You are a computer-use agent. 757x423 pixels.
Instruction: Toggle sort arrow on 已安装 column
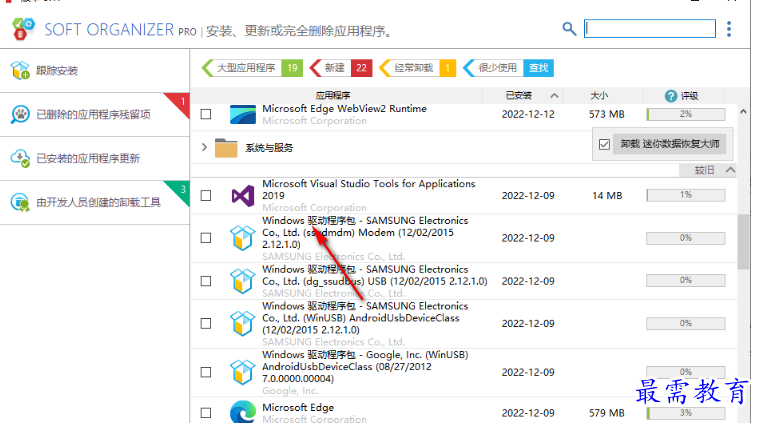(x=554, y=96)
